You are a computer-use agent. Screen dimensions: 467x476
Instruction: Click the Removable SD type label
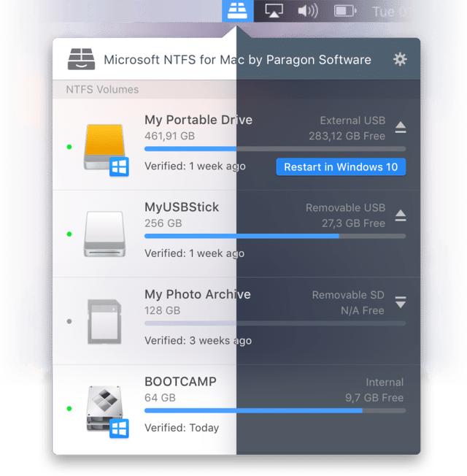pyautogui.click(x=348, y=295)
